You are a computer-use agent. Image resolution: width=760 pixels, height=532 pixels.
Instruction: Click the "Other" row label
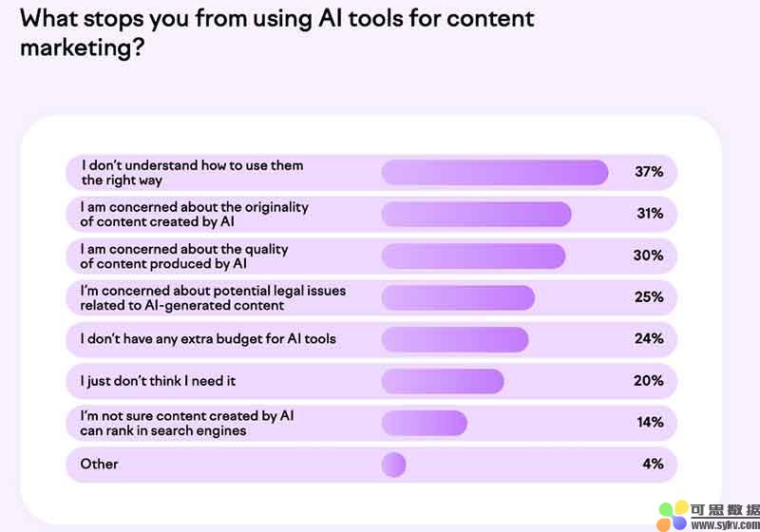[x=100, y=465]
